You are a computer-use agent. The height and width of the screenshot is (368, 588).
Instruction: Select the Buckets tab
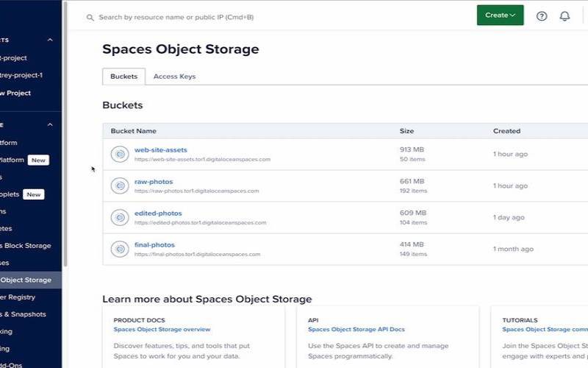[123, 77]
